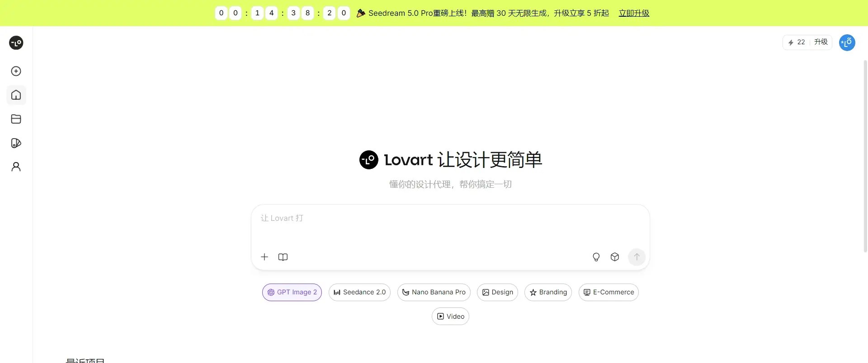Open the sticker-style icon in the sidebar
The image size is (868, 363).
[x=16, y=143]
